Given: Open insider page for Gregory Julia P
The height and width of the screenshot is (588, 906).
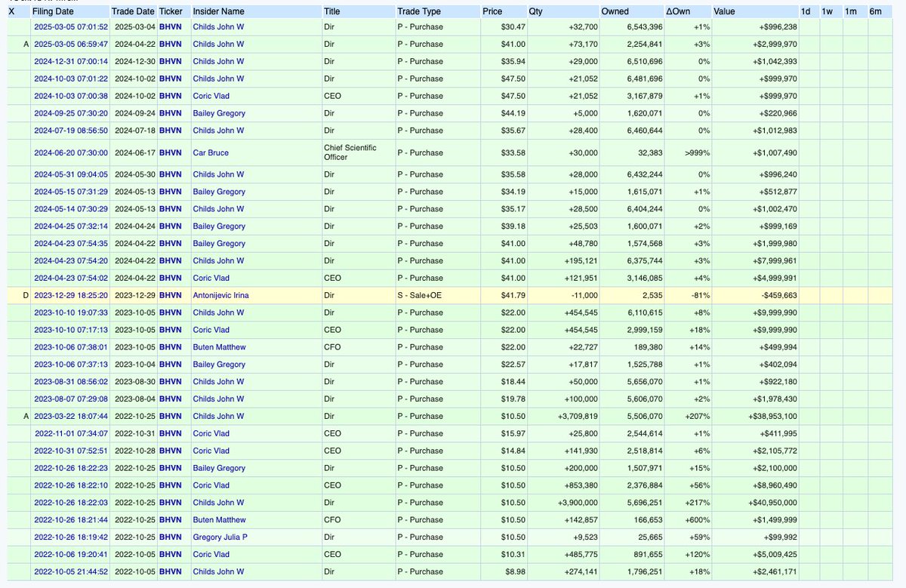Looking at the screenshot, I should (220, 537).
